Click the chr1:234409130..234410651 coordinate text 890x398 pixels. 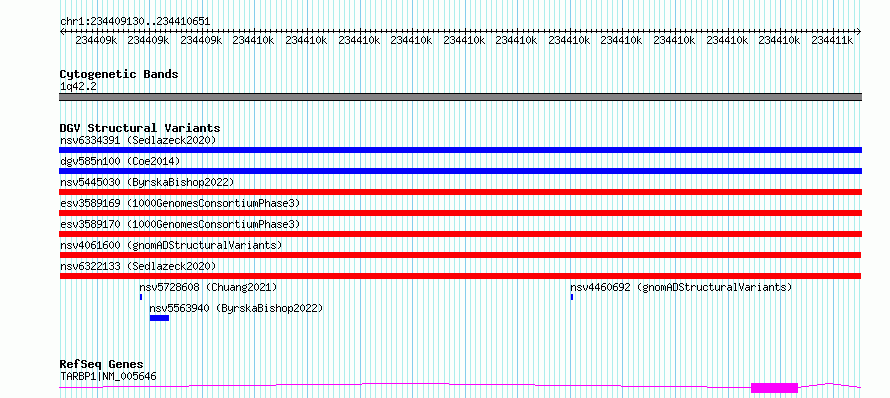[x=135, y=22]
